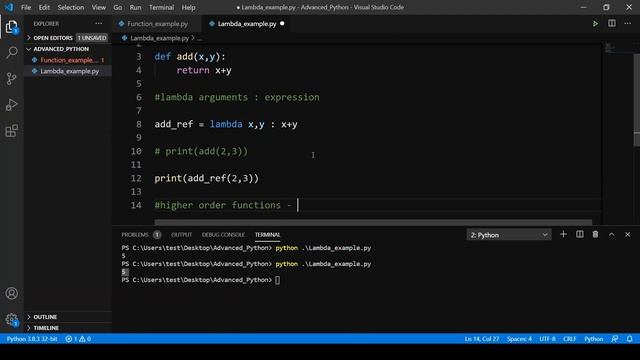Click Ln 14, Col 27 status entry
The image size is (640, 360).
point(482,339)
